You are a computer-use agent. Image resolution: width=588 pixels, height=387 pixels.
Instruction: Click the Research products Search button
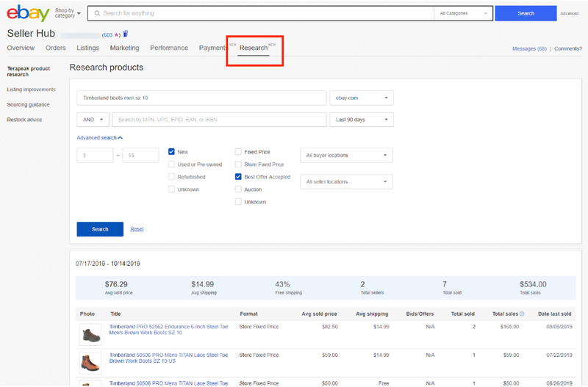(100, 229)
